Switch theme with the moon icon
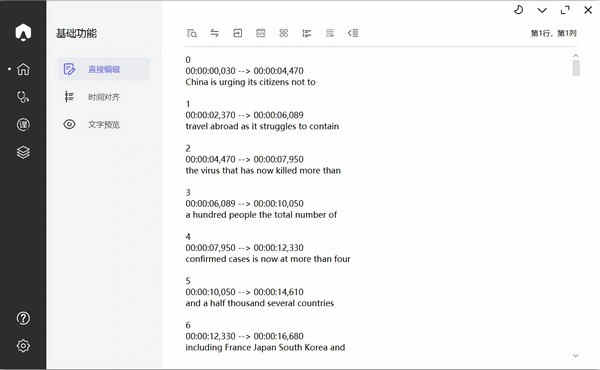This screenshot has width=600, height=370. click(x=518, y=10)
